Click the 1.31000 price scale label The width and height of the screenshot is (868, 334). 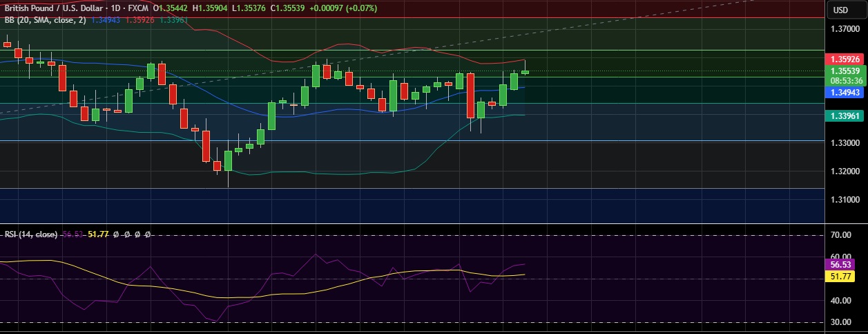(845, 199)
